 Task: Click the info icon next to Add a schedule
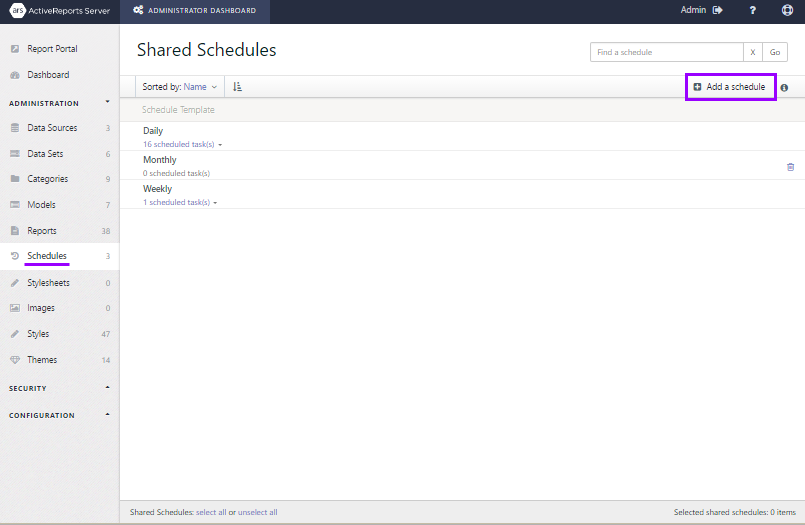(x=784, y=88)
